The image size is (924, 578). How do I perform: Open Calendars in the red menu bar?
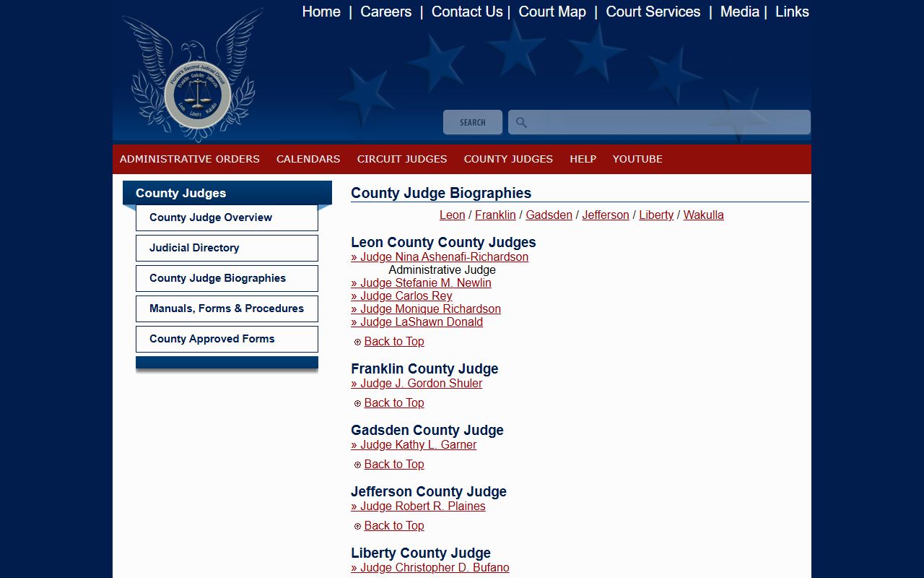(308, 159)
